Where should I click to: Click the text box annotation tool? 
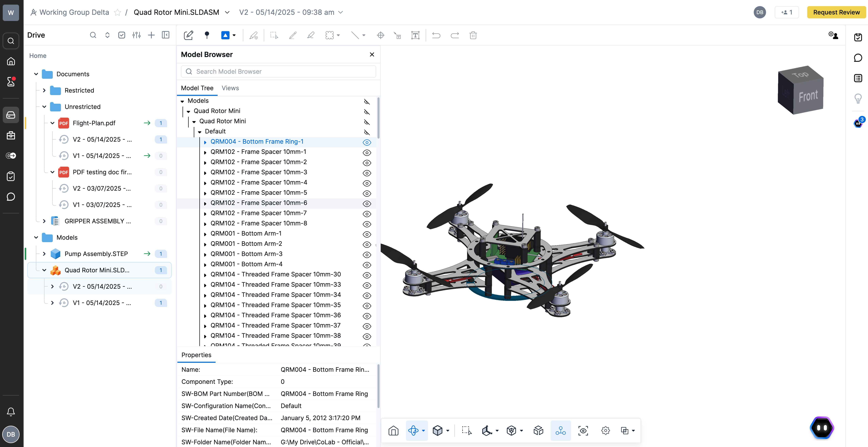click(x=415, y=35)
